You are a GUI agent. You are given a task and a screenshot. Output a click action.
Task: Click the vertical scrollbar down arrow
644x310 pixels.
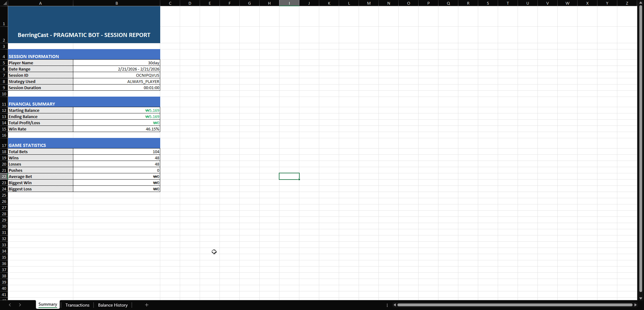tap(641, 298)
